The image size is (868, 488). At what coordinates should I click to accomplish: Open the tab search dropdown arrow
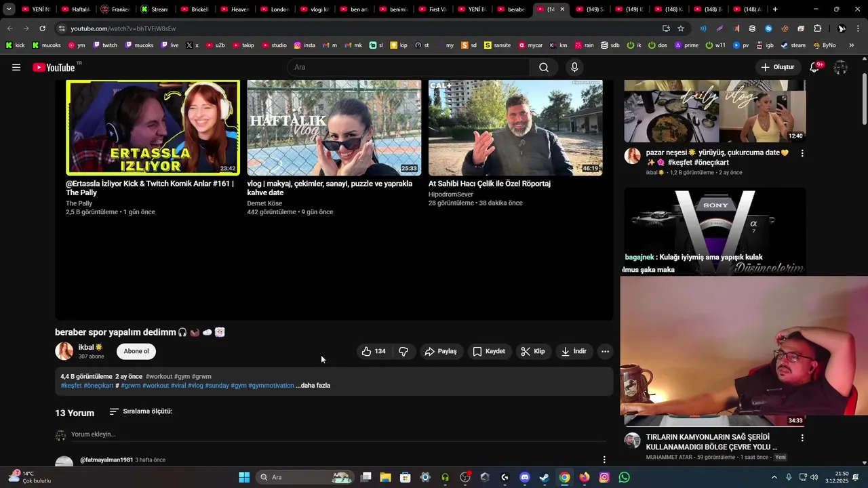[9, 9]
